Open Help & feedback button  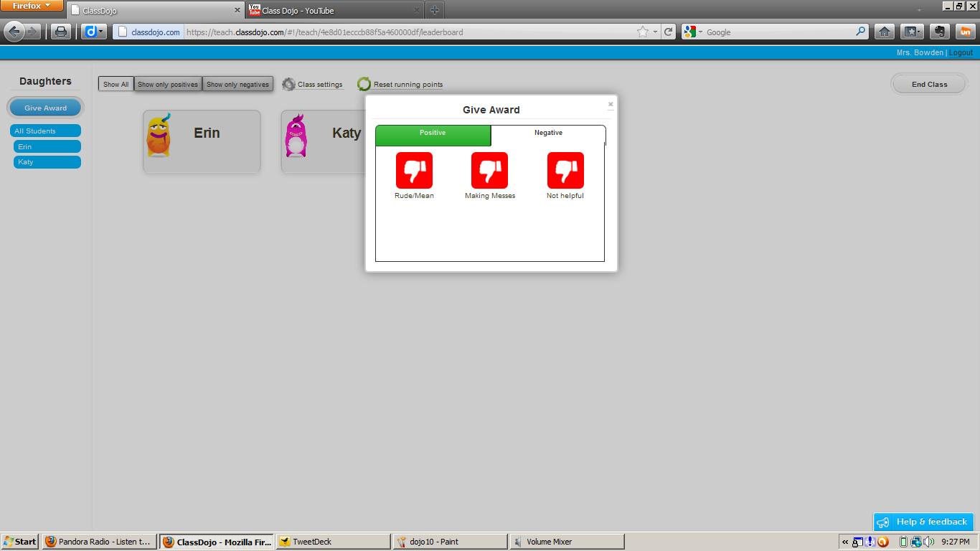(x=923, y=522)
